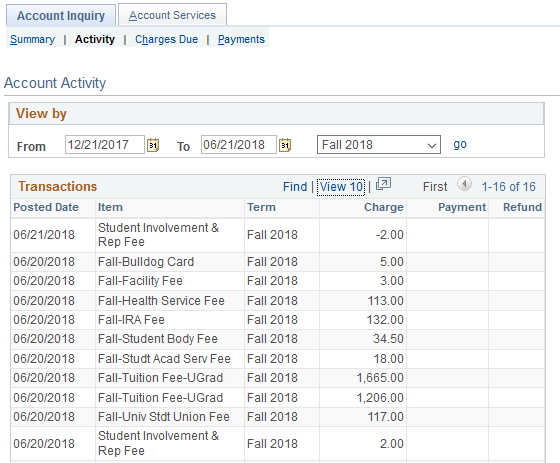Click the Find link
Image resolution: width=560 pixels, height=463 pixels.
point(295,186)
